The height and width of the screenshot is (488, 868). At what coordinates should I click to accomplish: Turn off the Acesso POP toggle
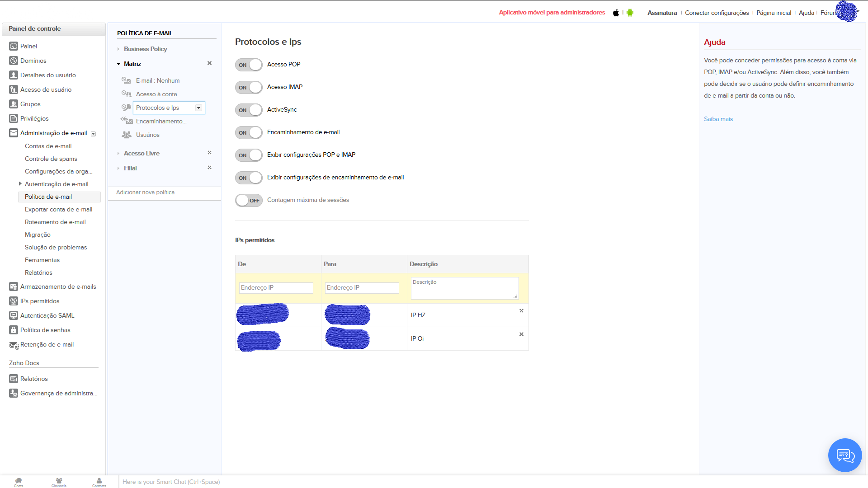249,65
